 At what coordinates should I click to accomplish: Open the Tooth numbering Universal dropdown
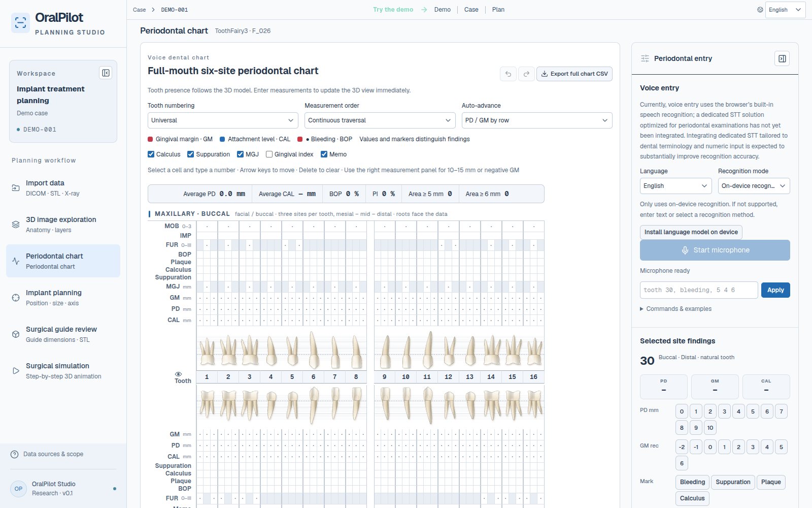(x=223, y=120)
